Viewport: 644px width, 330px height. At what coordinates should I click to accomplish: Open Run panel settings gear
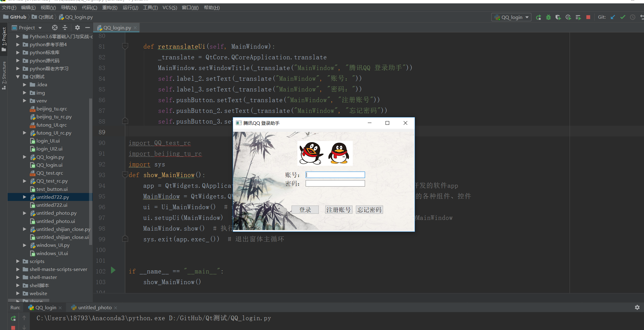(x=637, y=307)
